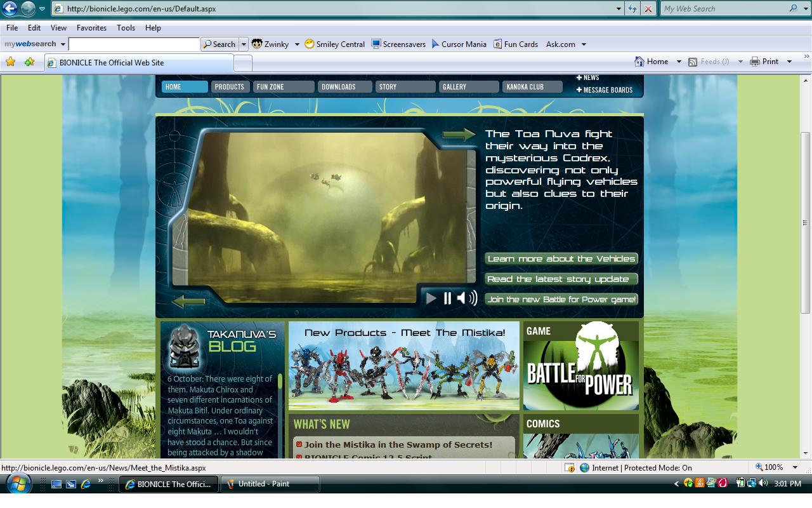Click Takanuva's mask icon in blog header
This screenshot has height=508, width=812.
(185, 347)
